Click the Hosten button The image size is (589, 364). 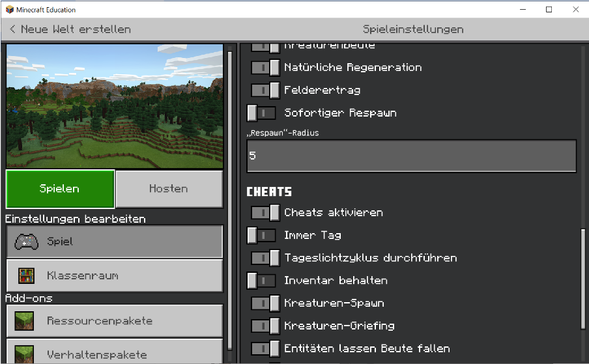(169, 189)
